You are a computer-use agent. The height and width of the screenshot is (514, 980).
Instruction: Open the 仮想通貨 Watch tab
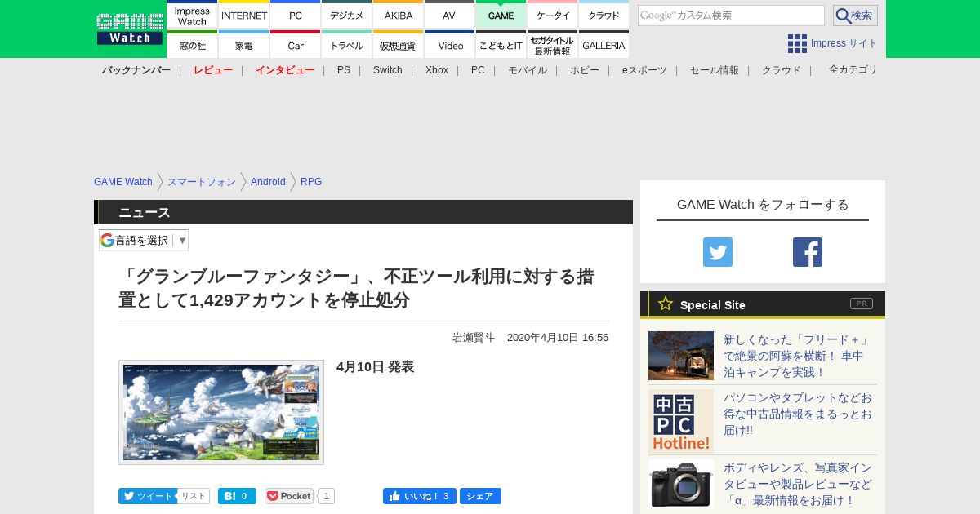tap(399, 45)
